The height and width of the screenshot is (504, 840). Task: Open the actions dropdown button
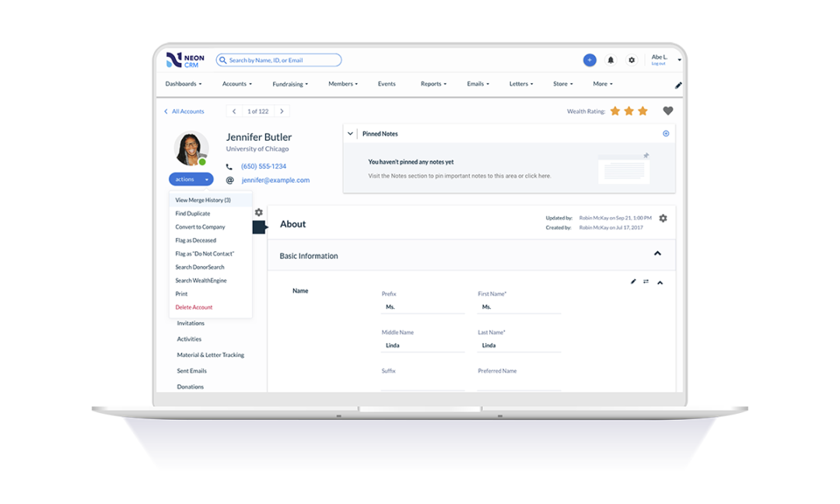[191, 180]
